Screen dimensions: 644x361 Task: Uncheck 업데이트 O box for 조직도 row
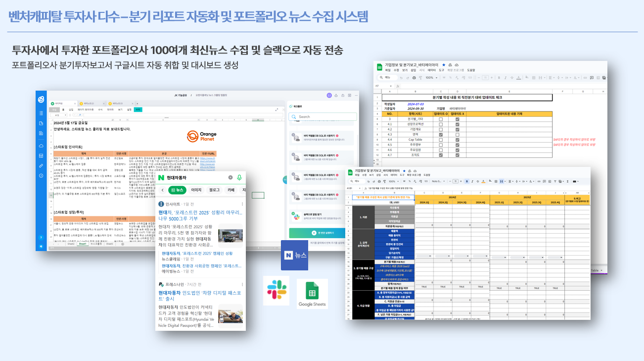(x=441, y=155)
